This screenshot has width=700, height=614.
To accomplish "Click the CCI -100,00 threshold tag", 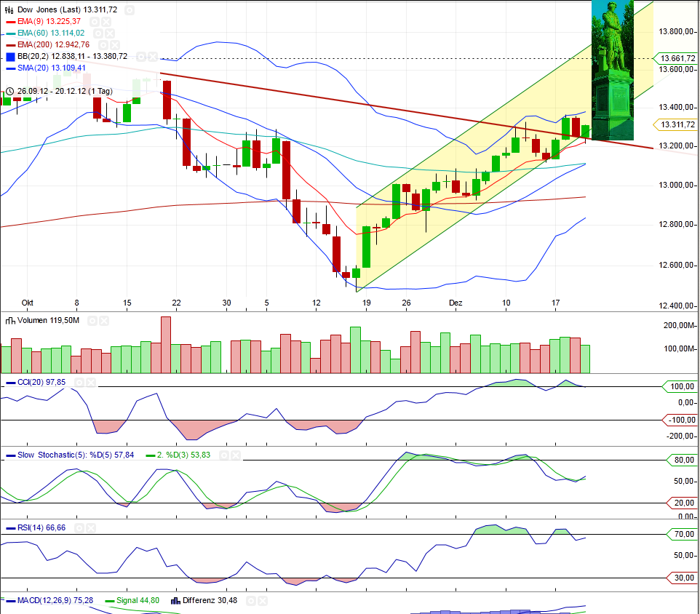I will click(x=680, y=420).
